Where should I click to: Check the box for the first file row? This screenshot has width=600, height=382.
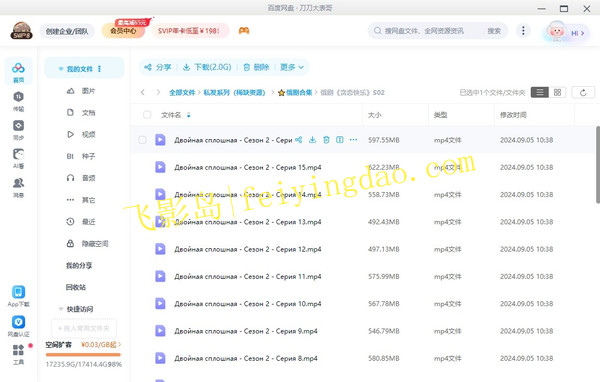[142, 140]
